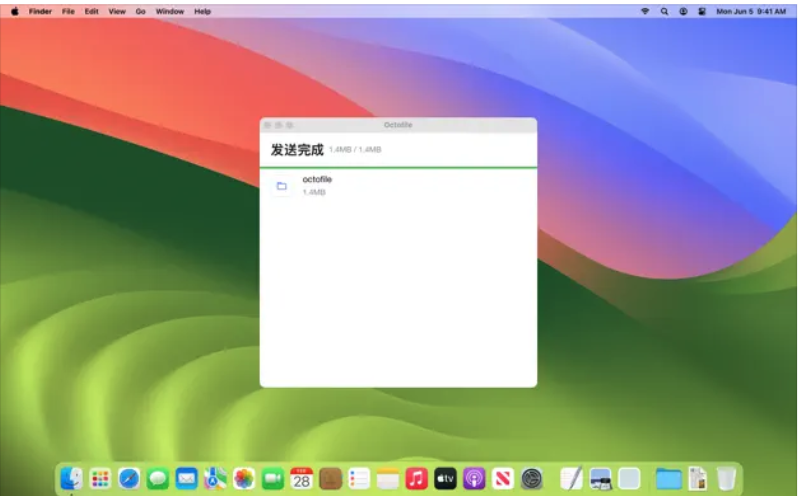Click the 发送完成 heading
This screenshot has width=798, height=496.
pos(297,150)
